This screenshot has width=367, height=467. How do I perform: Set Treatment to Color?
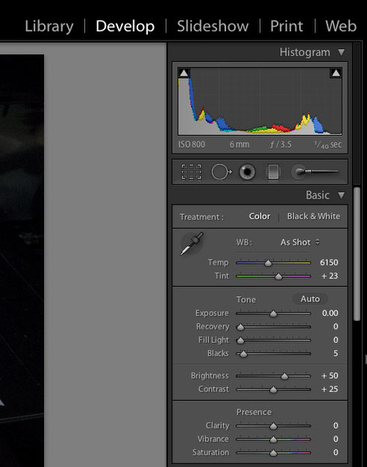click(x=259, y=216)
